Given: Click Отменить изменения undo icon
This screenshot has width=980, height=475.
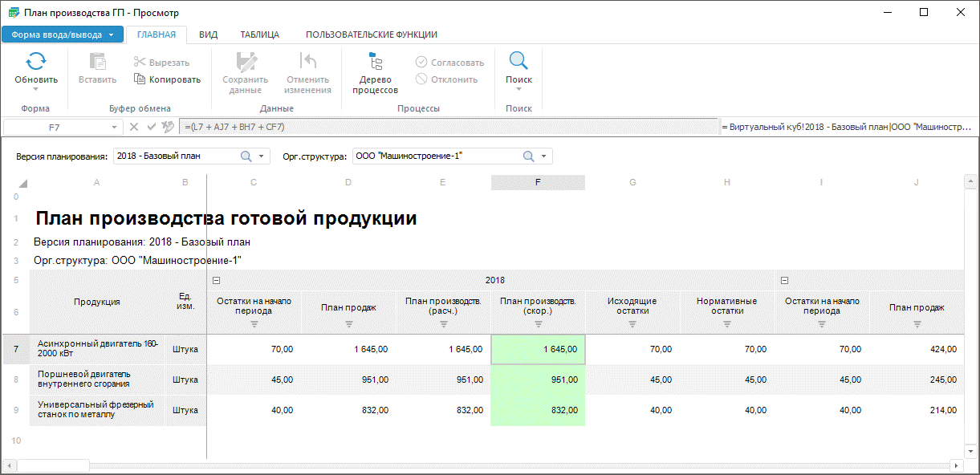Looking at the screenshot, I should click(308, 62).
